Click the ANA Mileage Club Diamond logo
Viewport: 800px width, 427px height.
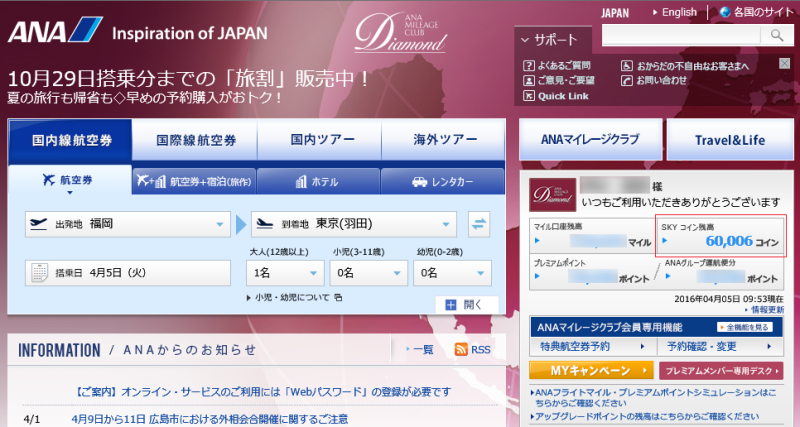(401, 33)
